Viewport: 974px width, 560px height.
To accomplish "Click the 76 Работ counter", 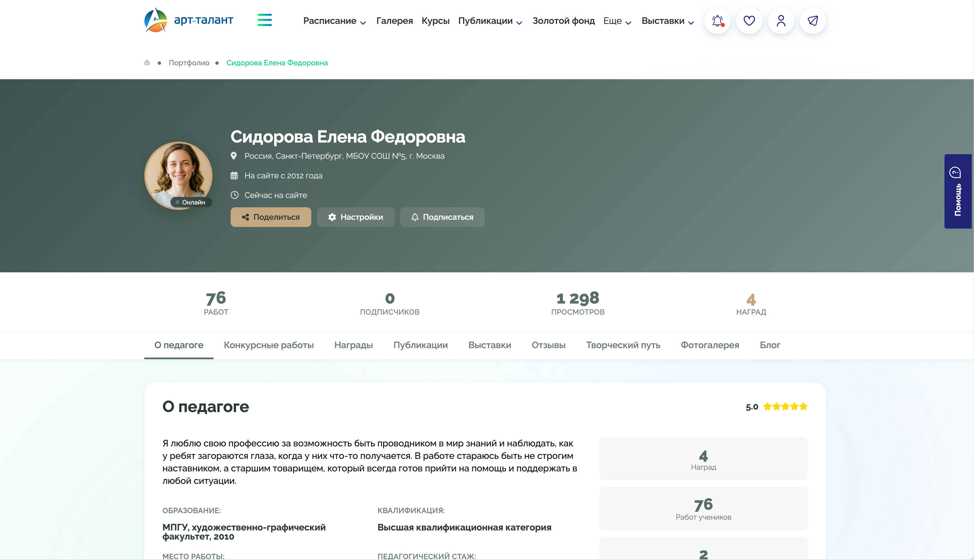I will click(216, 303).
